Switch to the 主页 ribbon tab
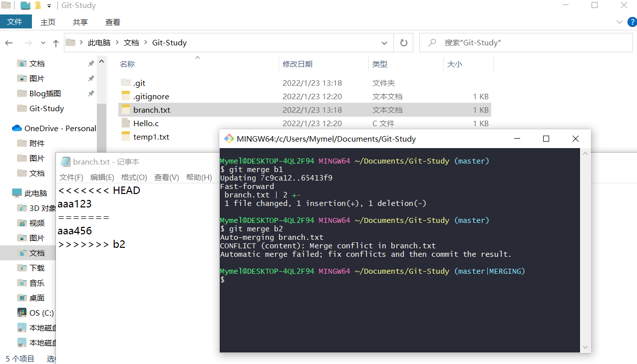The width and height of the screenshot is (637, 364). [48, 22]
